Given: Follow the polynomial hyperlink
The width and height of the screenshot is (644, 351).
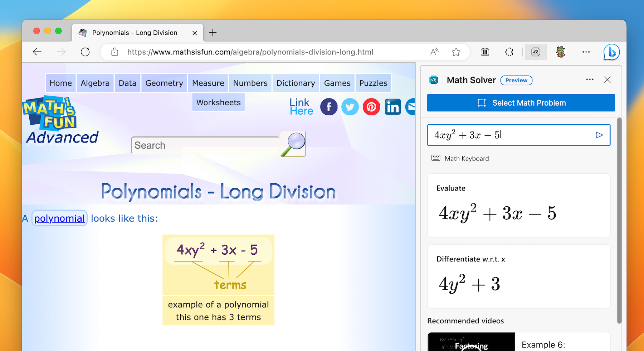Looking at the screenshot, I should pyautogui.click(x=59, y=218).
